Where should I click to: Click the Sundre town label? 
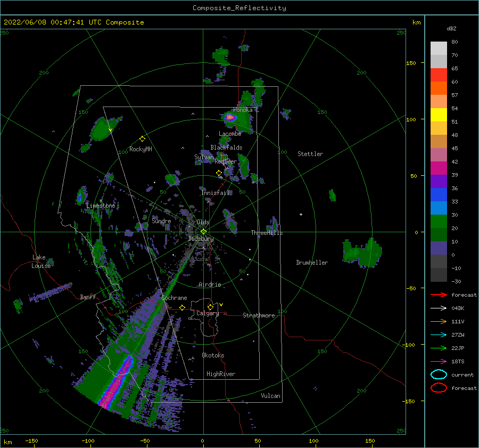click(x=161, y=221)
